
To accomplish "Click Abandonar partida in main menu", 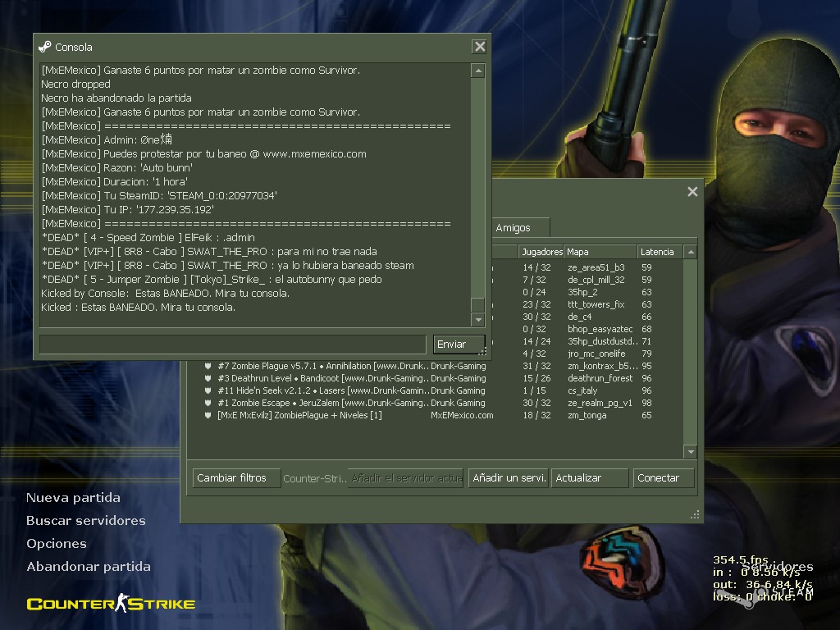I will coord(89,567).
